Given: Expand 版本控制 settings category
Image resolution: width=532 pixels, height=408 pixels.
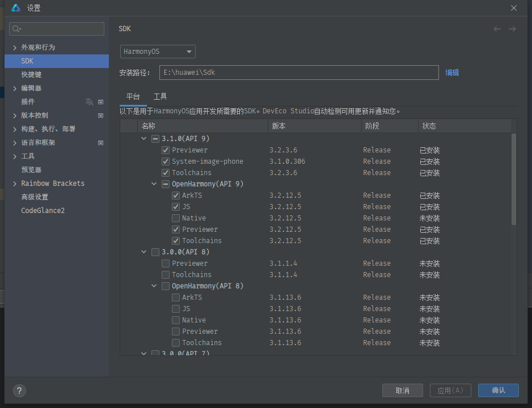Looking at the screenshot, I should (15, 116).
